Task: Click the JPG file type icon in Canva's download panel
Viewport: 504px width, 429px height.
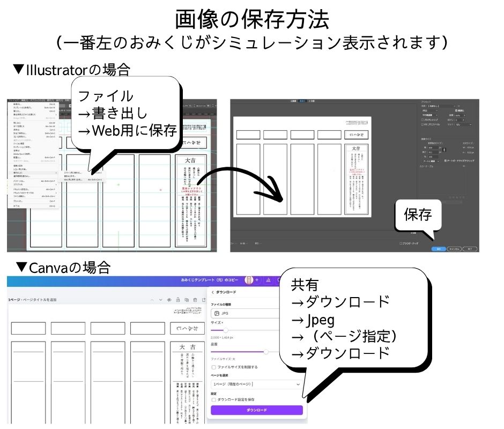Action: point(217,313)
